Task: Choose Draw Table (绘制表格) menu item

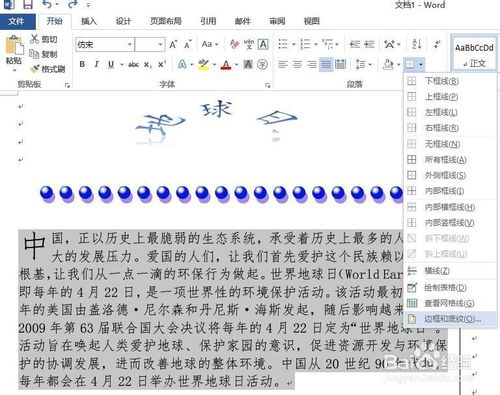Action: pos(450,287)
